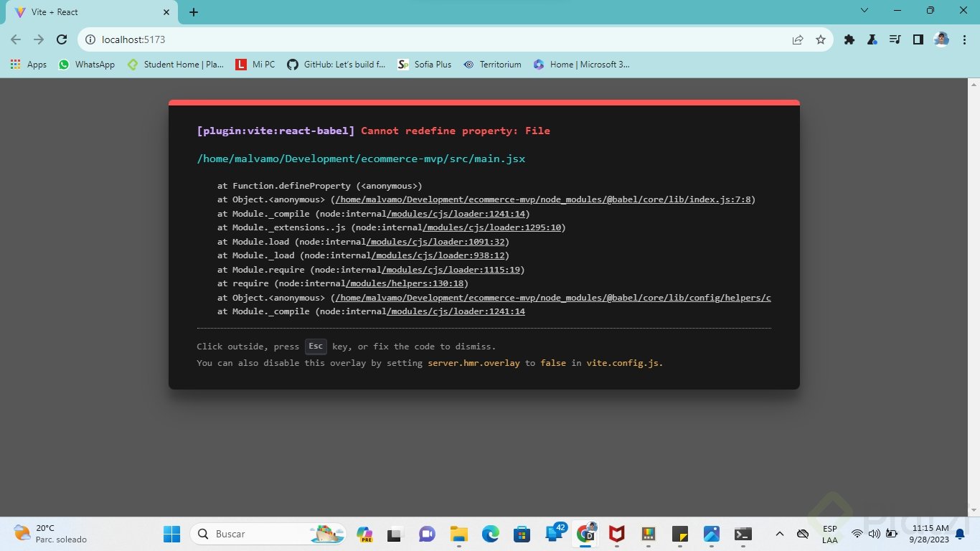Open the modules/helpers:130:18 stack link
Viewport: 980px width, 551px height.
point(405,283)
